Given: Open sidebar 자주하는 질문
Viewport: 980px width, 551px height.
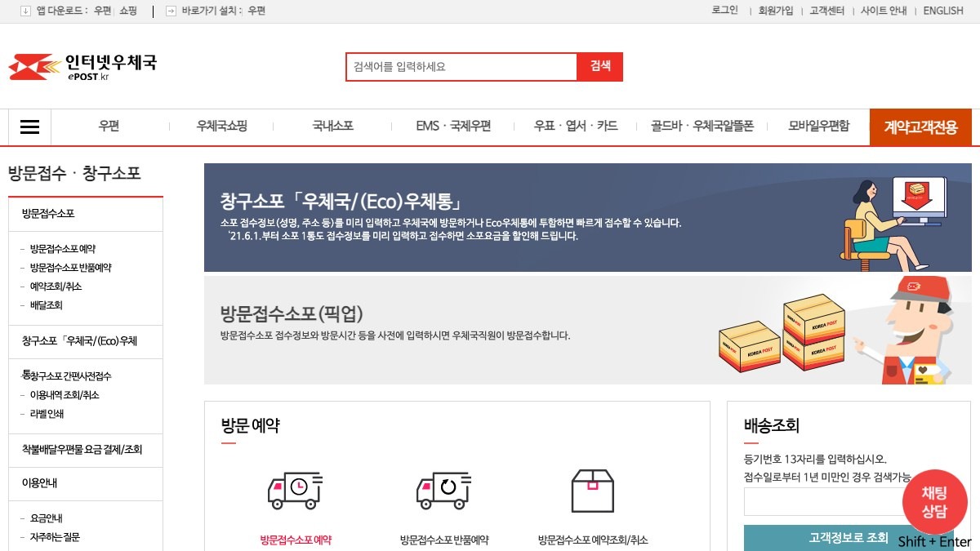Looking at the screenshot, I should tap(55, 537).
